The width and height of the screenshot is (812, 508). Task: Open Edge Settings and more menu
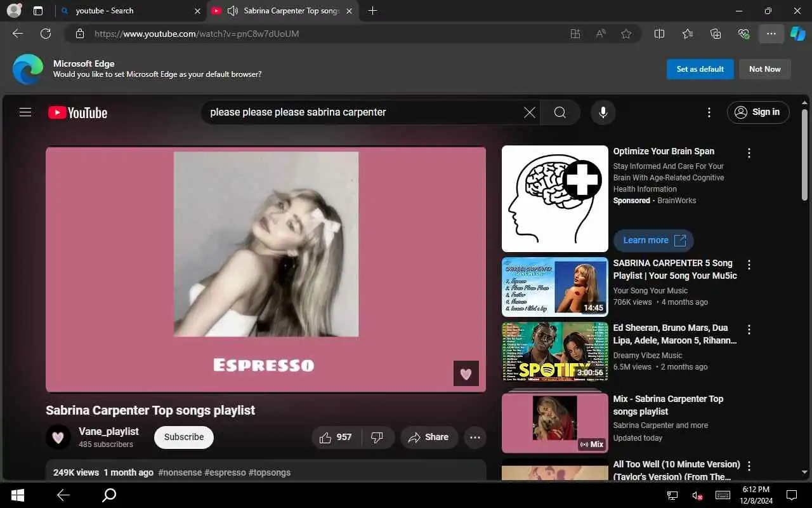771,34
